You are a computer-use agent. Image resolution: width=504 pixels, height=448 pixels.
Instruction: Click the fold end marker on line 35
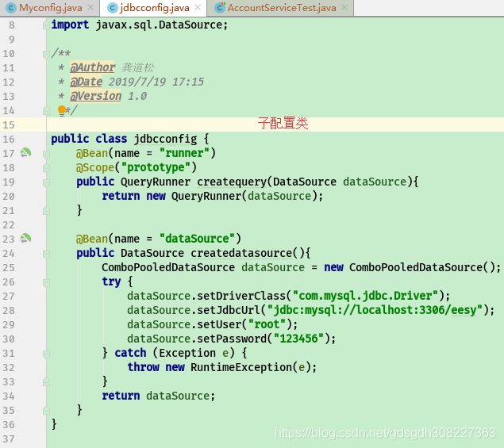click(x=46, y=411)
